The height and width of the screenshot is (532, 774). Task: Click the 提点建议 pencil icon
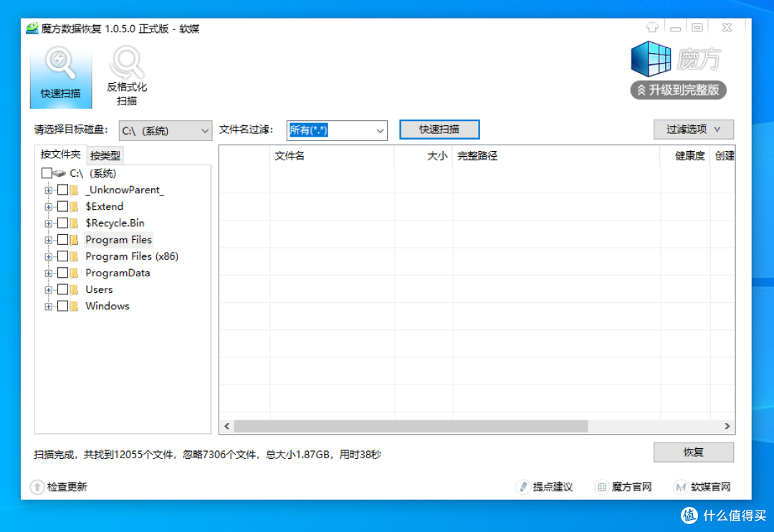522,487
